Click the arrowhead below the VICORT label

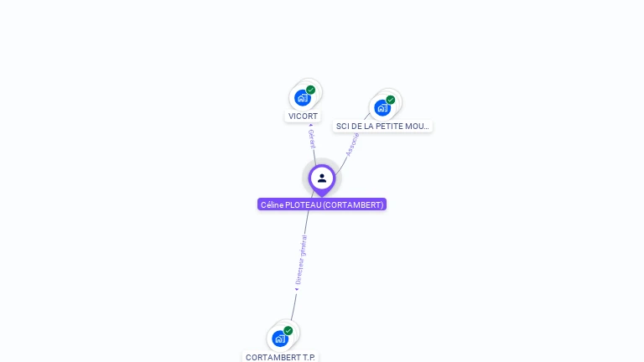(x=311, y=125)
